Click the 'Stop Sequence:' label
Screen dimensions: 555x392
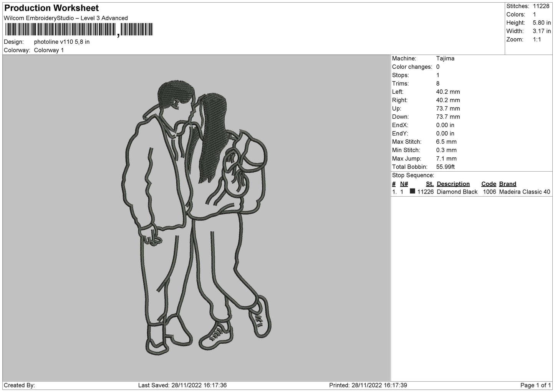click(x=413, y=175)
